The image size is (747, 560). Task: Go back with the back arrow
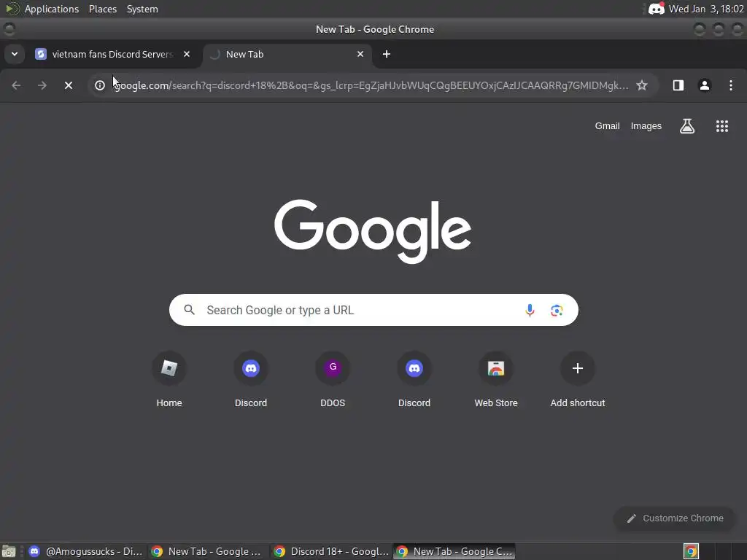pyautogui.click(x=16, y=85)
